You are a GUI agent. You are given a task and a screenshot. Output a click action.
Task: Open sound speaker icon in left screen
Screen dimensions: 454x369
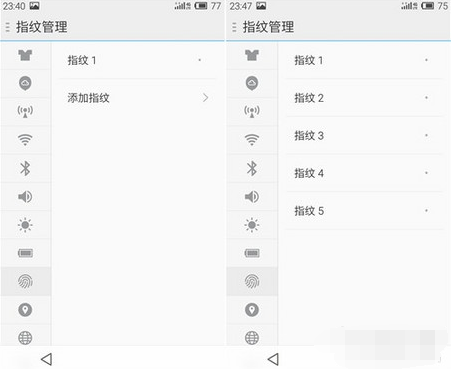point(25,197)
